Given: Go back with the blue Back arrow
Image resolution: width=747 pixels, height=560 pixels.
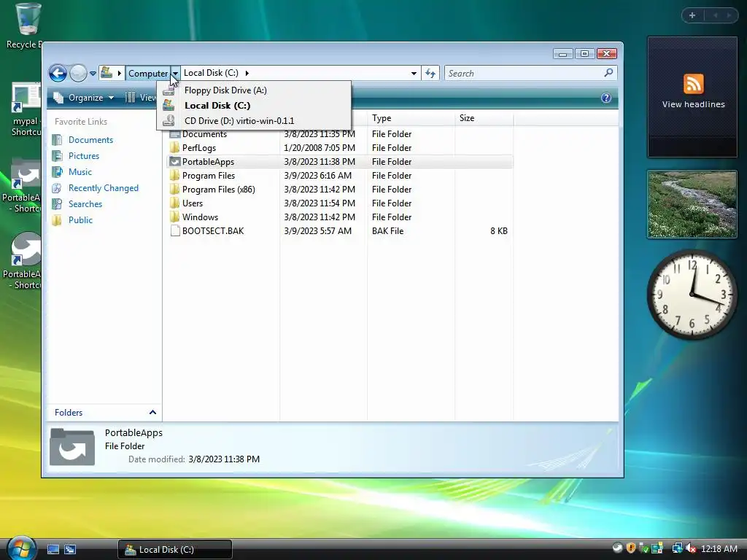Looking at the screenshot, I should point(58,74).
